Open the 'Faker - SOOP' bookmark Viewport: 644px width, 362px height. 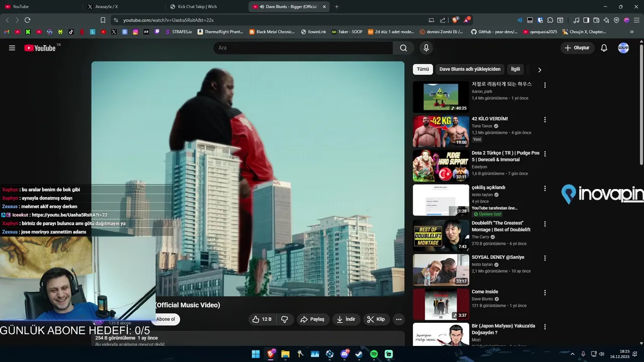[x=347, y=32]
